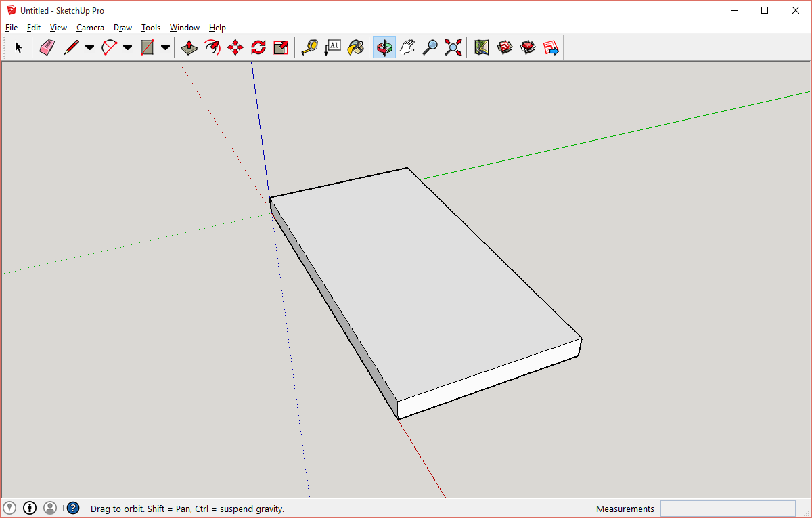This screenshot has height=518, width=812.
Task: Open the View menu
Action: coord(58,28)
